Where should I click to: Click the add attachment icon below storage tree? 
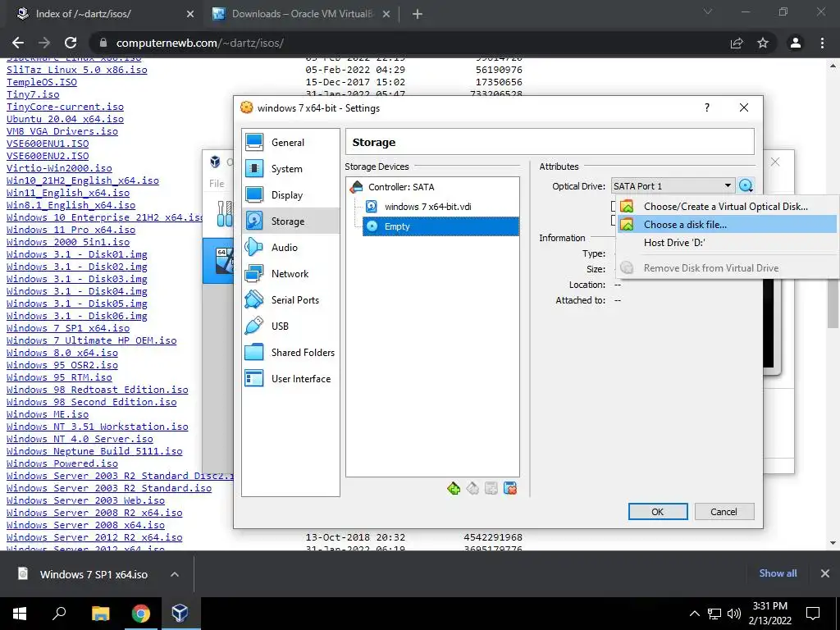point(491,488)
